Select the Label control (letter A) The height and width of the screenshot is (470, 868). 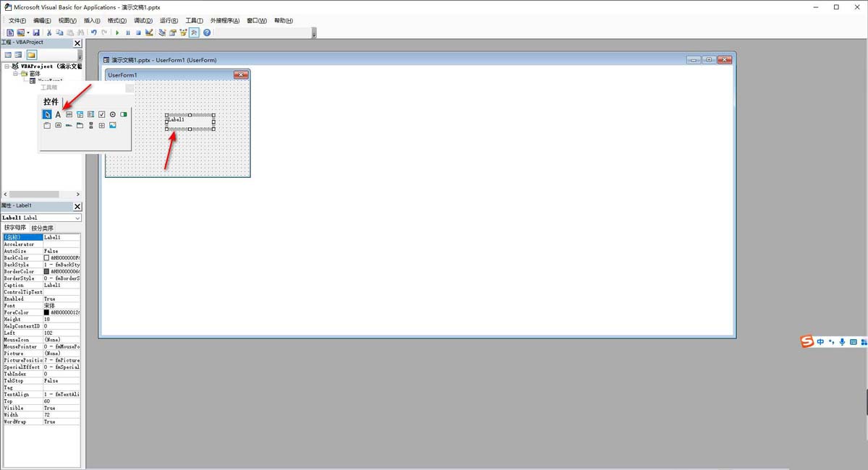[x=58, y=114]
